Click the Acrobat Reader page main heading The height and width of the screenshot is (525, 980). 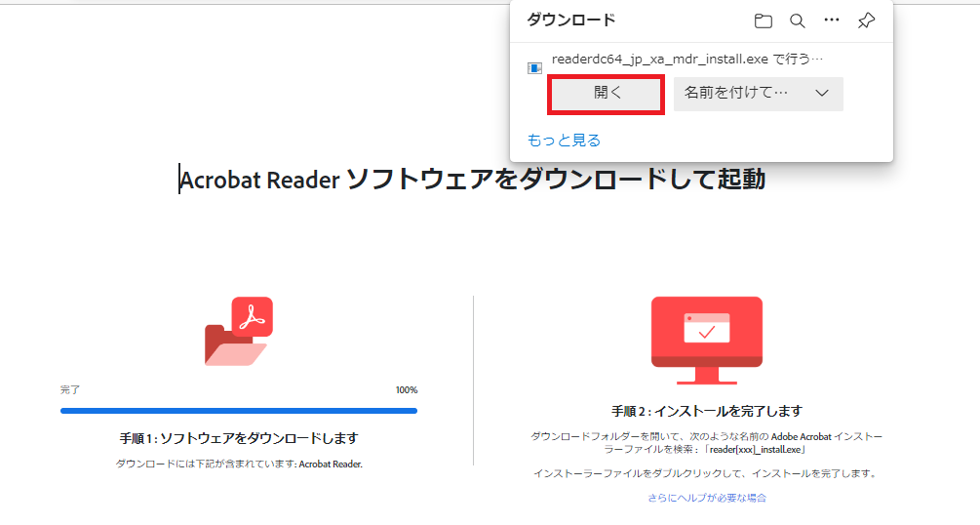[473, 180]
